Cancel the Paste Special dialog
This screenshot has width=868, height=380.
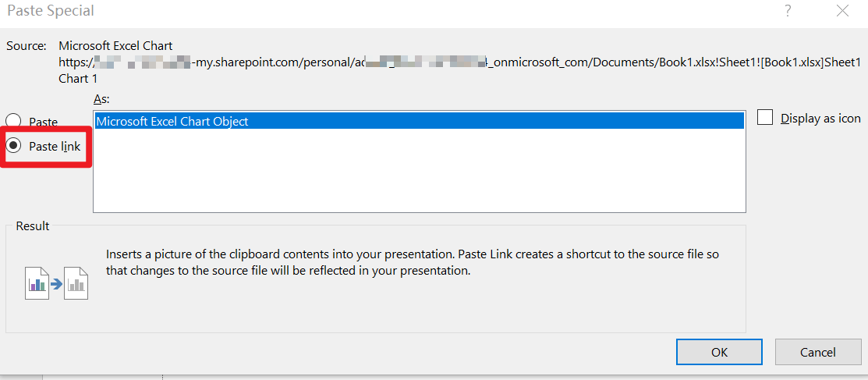coord(817,353)
